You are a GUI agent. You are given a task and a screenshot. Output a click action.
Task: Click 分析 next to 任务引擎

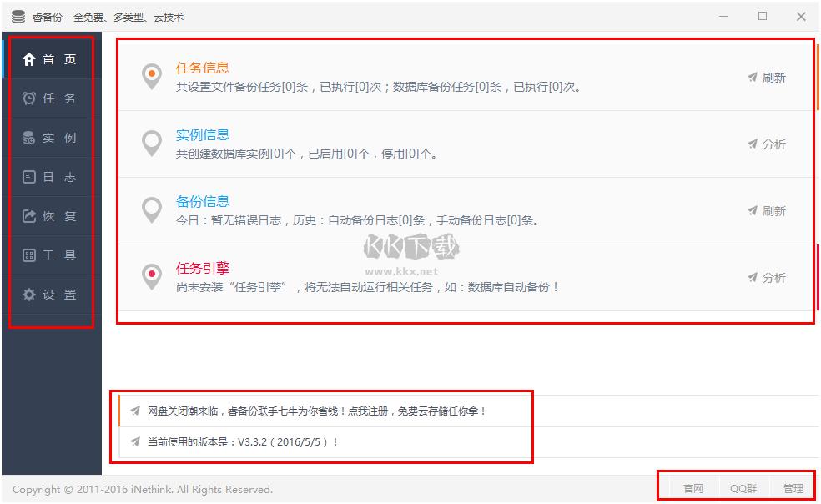tap(753, 277)
